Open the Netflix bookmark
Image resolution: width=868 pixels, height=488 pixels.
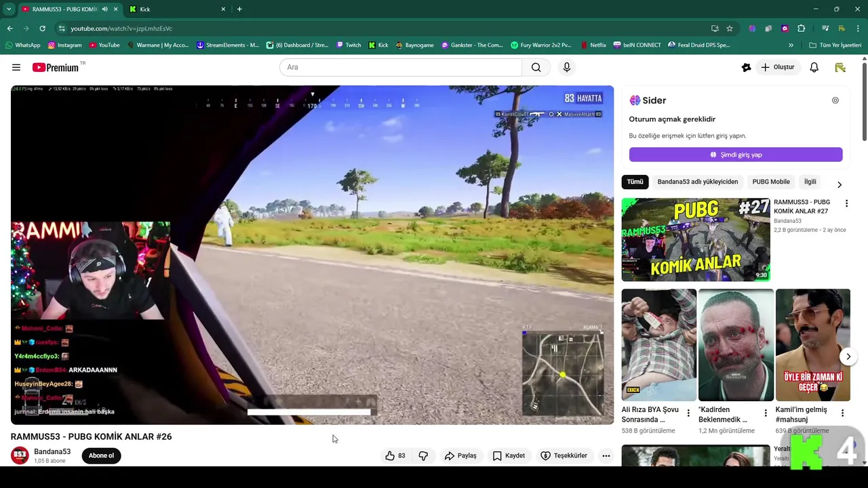(x=593, y=45)
